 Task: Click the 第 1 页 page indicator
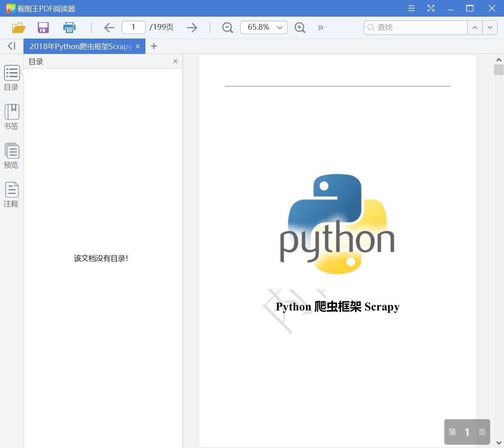tap(467, 432)
